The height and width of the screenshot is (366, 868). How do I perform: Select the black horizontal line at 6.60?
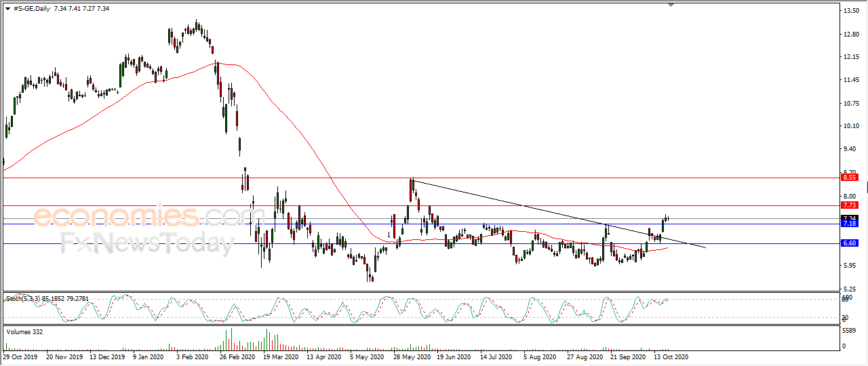pos(420,243)
